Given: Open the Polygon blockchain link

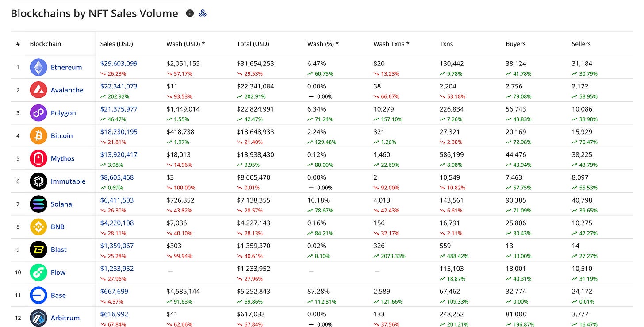Looking at the screenshot, I should point(63,113).
